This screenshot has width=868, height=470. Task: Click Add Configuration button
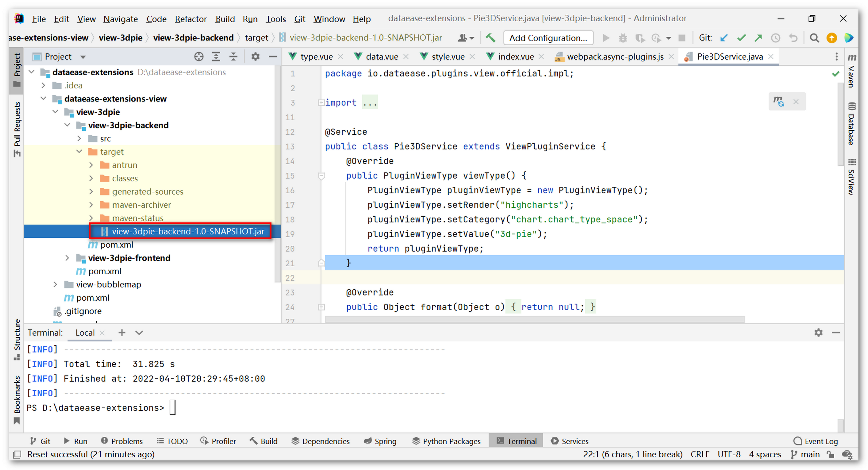click(548, 38)
